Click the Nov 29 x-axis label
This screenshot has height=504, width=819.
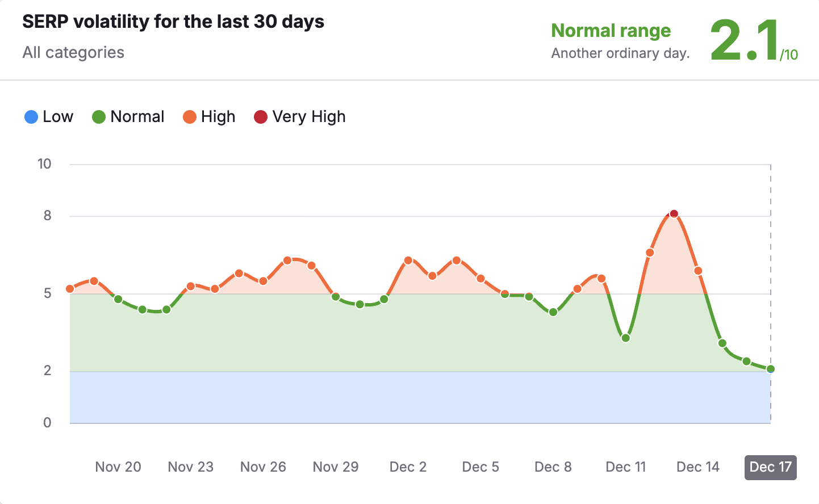coord(336,467)
